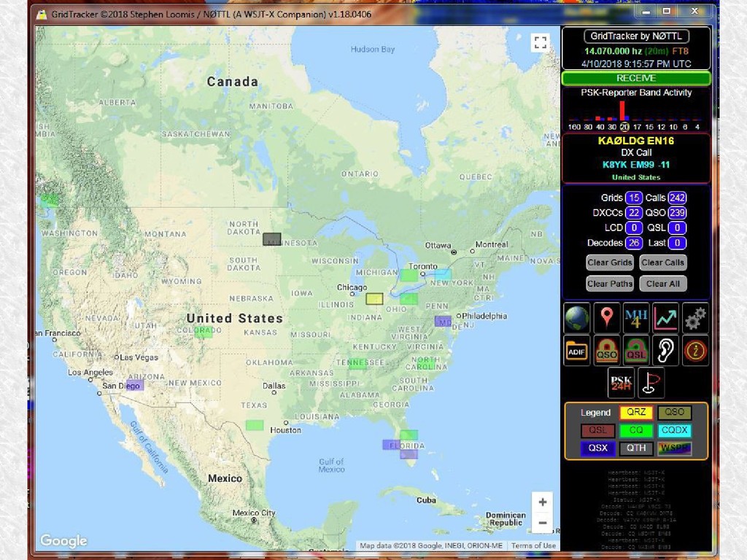
Task: Click the green RECEIVE status bar
Action: 636,78
